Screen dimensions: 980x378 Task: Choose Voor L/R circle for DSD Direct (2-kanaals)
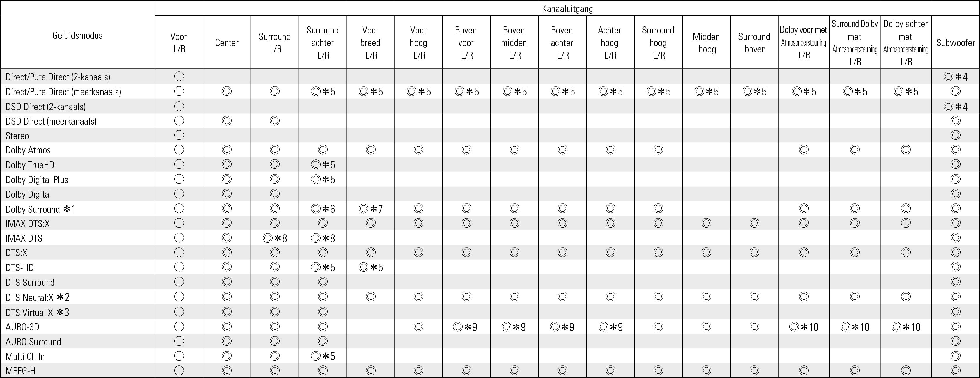click(179, 106)
